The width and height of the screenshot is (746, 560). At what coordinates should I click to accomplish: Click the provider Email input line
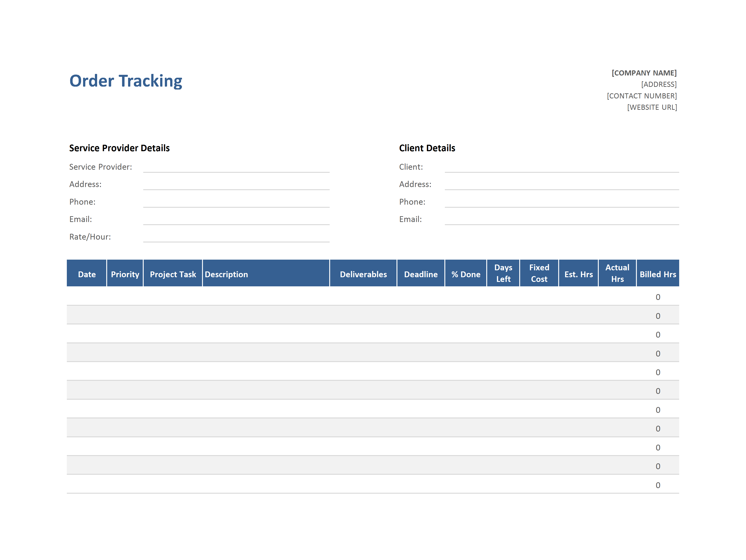tap(236, 220)
